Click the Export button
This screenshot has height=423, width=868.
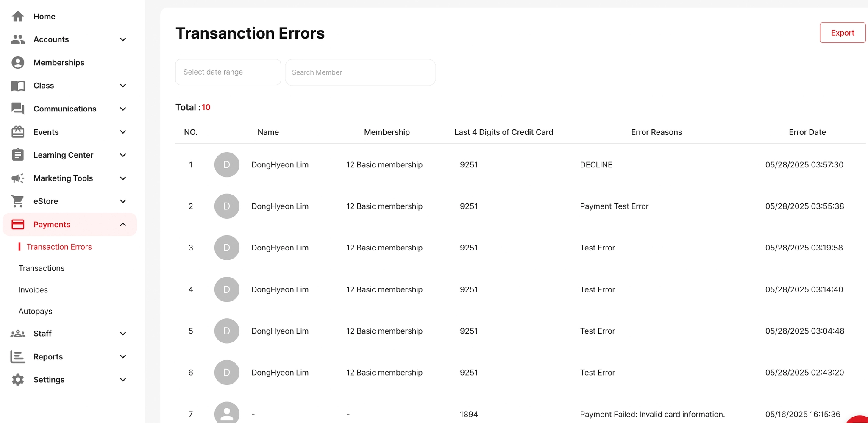pyautogui.click(x=842, y=33)
